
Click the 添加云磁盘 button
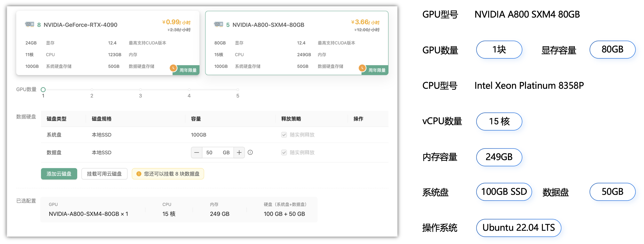59,174
